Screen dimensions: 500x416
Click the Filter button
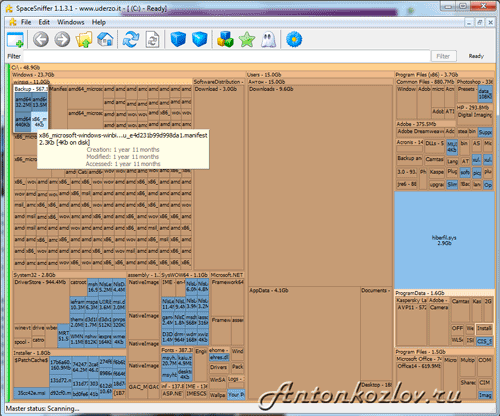coord(443,56)
